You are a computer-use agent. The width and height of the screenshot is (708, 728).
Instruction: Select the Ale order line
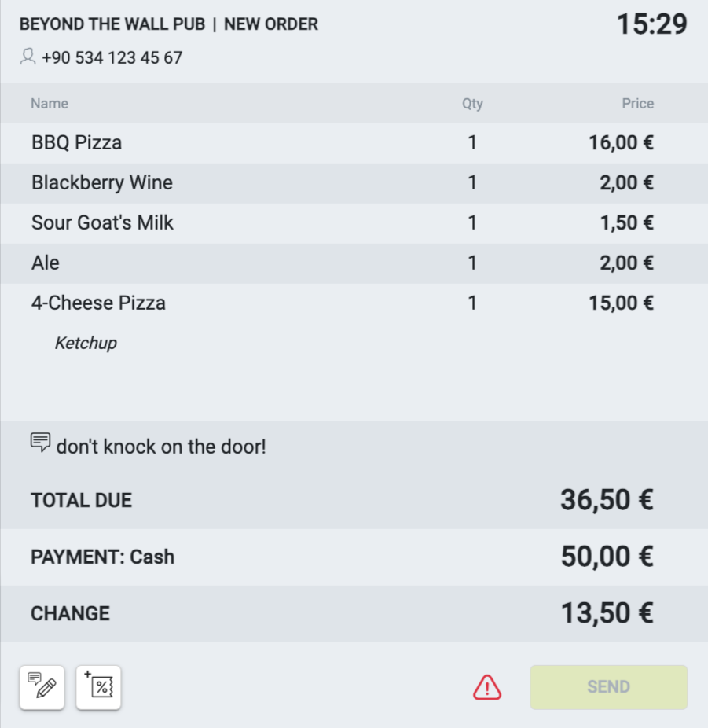tap(46, 263)
